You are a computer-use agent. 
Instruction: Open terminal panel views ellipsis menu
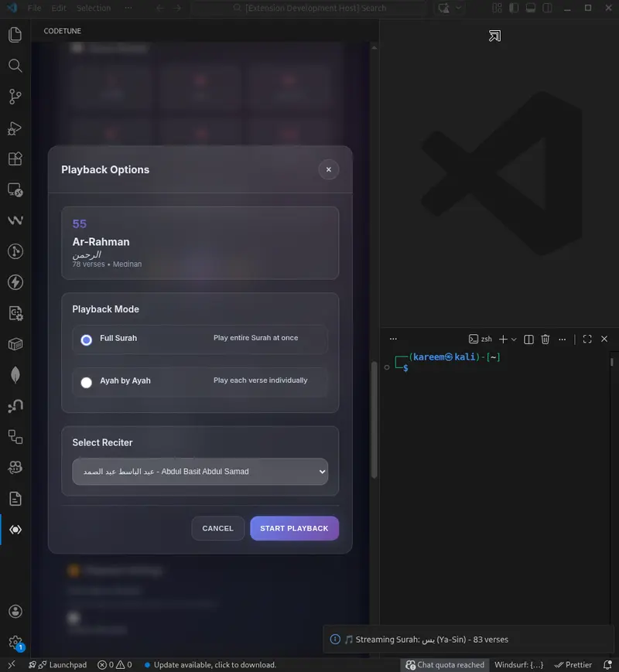[x=393, y=339]
